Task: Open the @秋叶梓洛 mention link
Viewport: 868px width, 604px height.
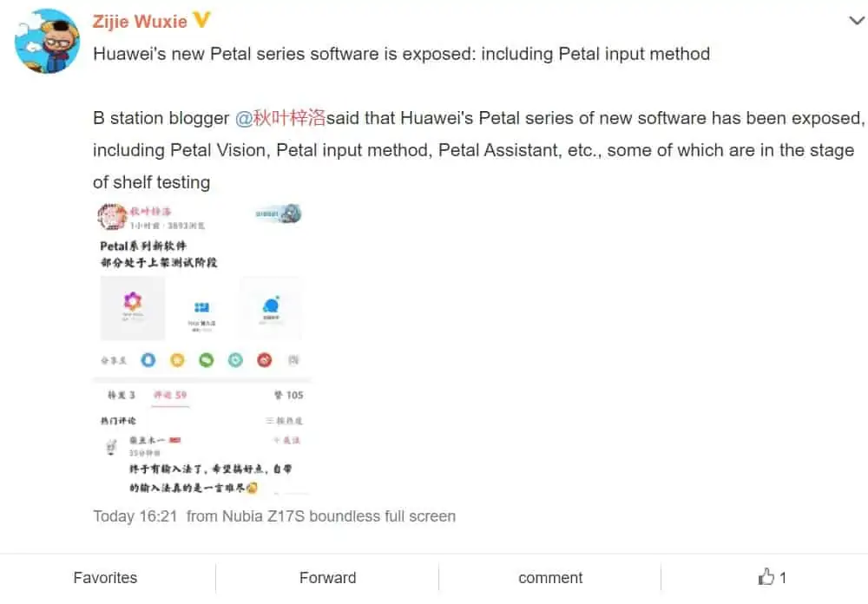Action: coord(280,118)
